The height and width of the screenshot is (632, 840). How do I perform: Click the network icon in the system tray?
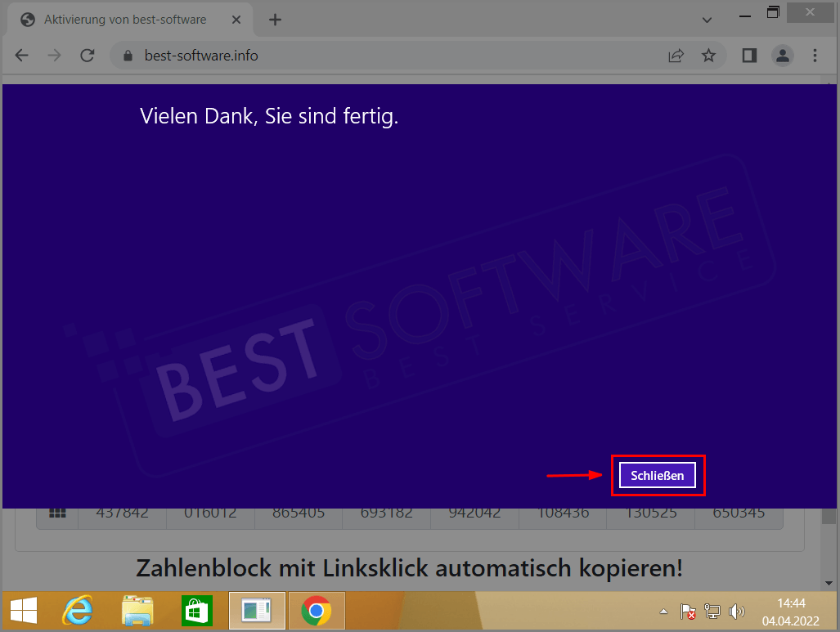712,611
